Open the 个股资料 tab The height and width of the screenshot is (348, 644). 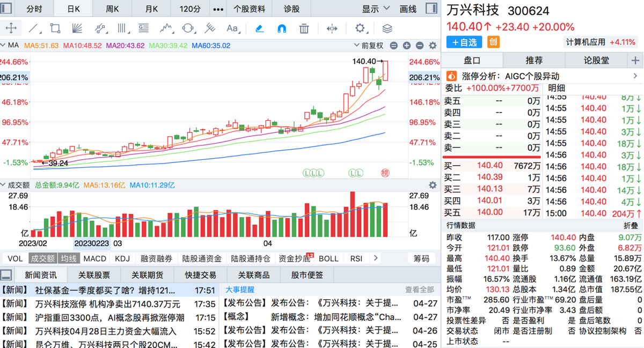coord(249,9)
